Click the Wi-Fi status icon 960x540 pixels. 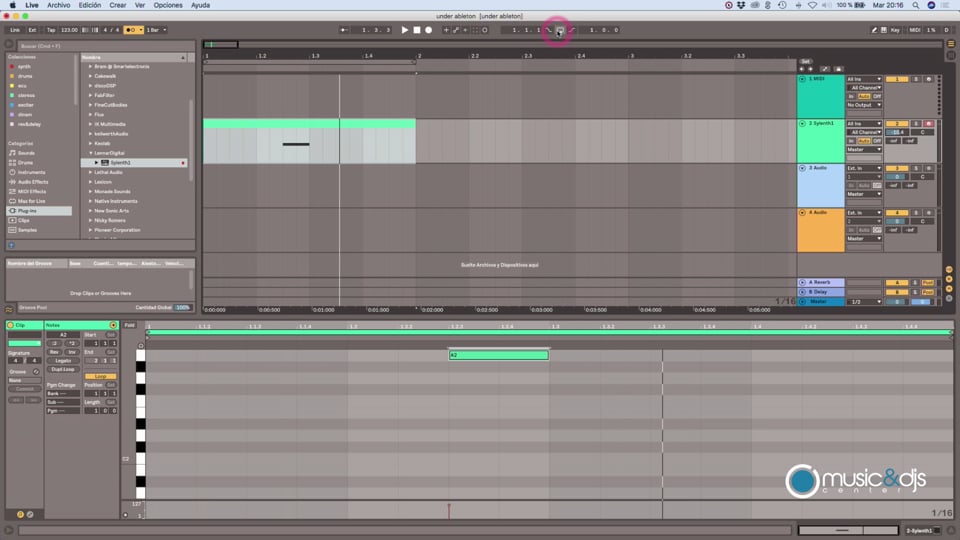click(x=812, y=5)
